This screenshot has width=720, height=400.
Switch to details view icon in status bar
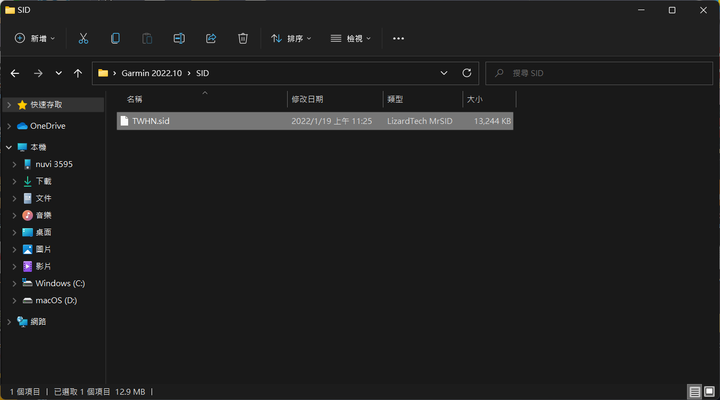(694, 392)
